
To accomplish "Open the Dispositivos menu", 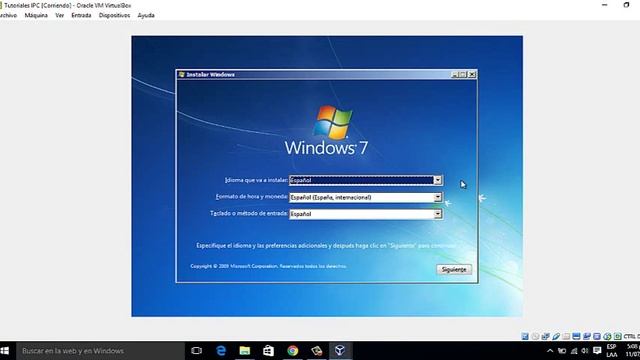I will [114, 15].
